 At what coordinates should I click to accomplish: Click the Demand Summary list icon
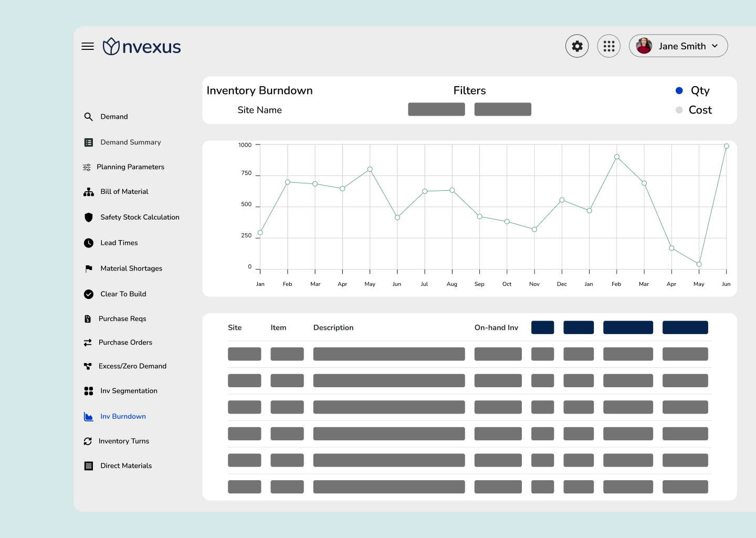(x=89, y=142)
